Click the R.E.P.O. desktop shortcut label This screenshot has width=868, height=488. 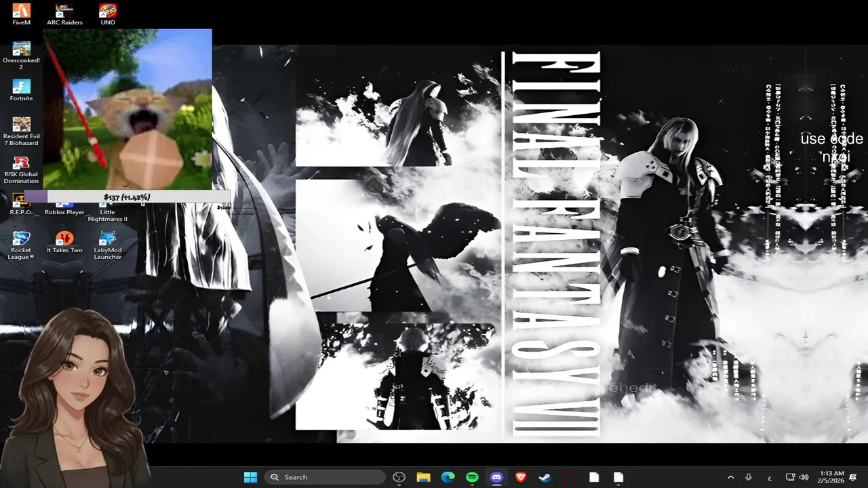tap(21, 212)
